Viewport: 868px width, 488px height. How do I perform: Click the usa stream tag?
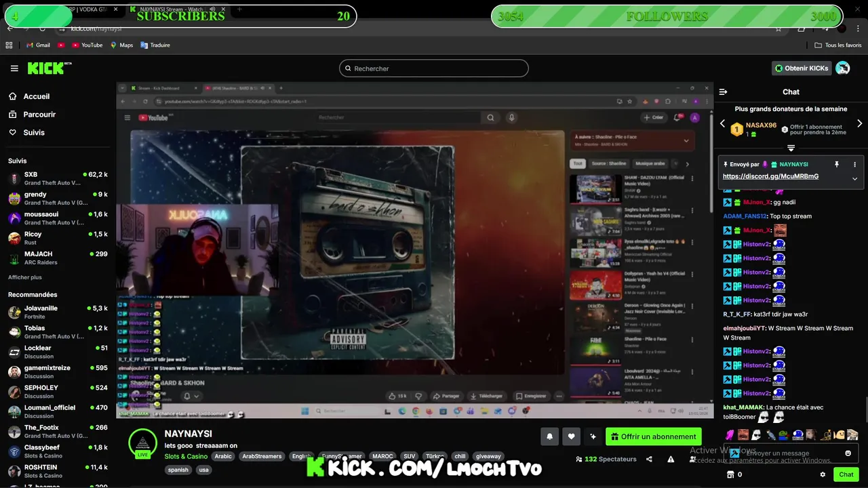pos(203,470)
